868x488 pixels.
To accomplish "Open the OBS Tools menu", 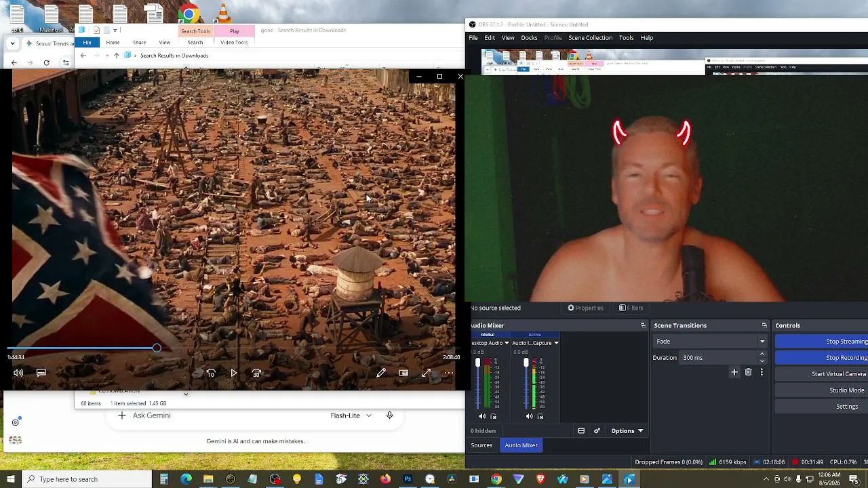I will pyautogui.click(x=626, y=38).
